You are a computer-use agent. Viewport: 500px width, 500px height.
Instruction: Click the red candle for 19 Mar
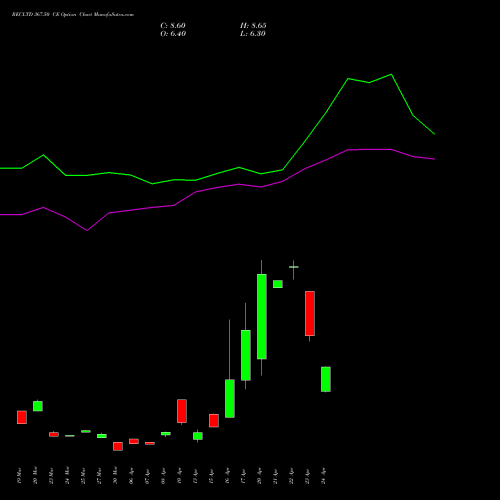pyautogui.click(x=22, y=417)
